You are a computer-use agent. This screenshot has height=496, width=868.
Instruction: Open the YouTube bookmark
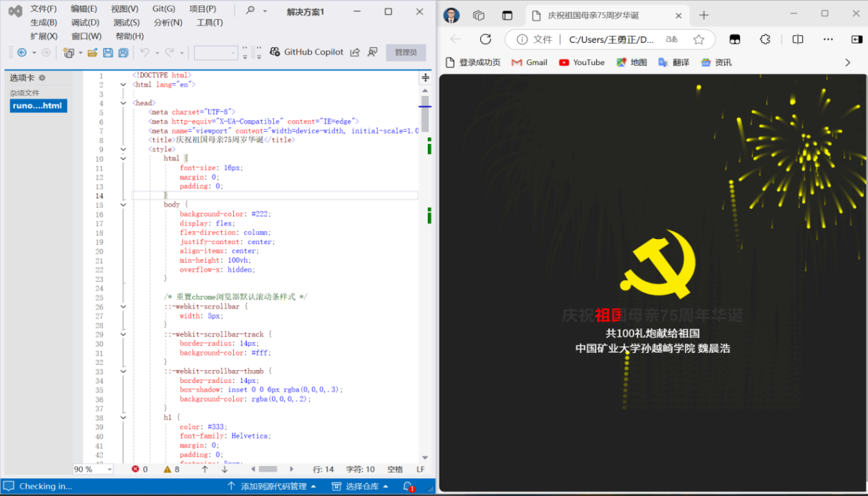pyautogui.click(x=582, y=62)
